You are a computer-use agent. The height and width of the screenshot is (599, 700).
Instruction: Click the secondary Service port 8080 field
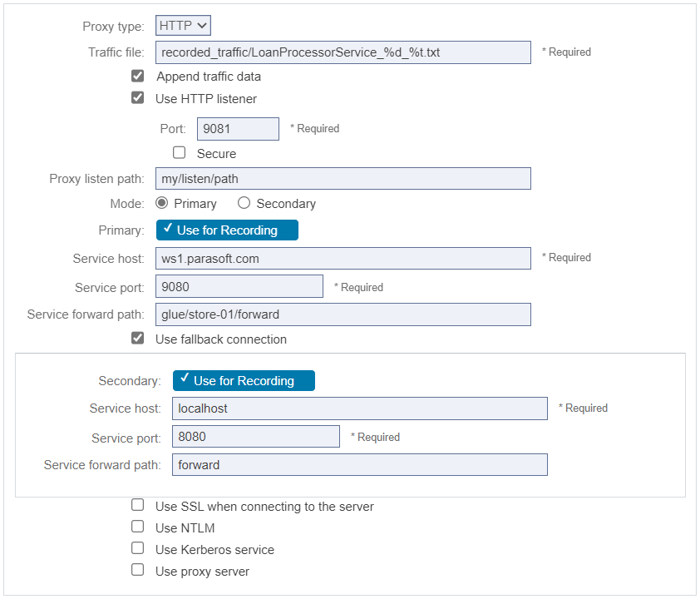pyautogui.click(x=256, y=437)
